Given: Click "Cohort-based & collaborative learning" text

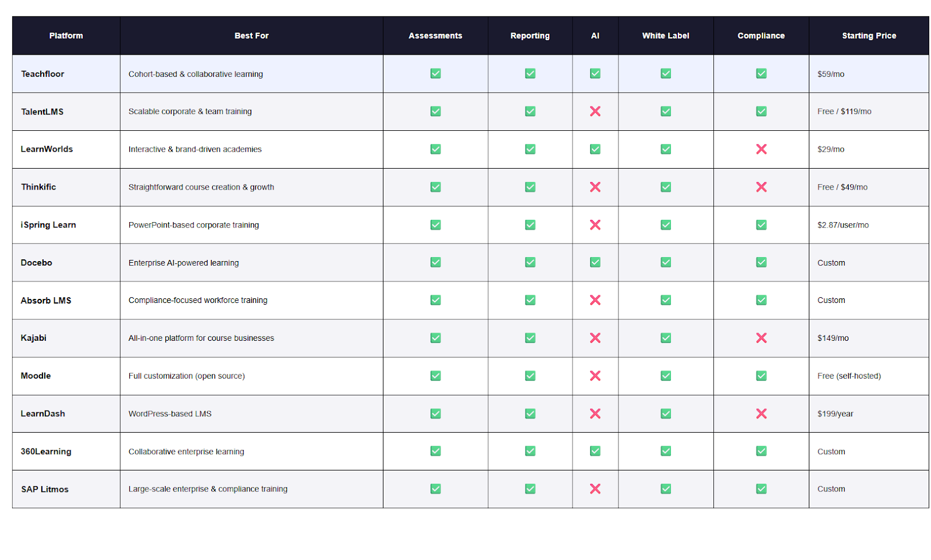Looking at the screenshot, I should pyautogui.click(x=196, y=74).
